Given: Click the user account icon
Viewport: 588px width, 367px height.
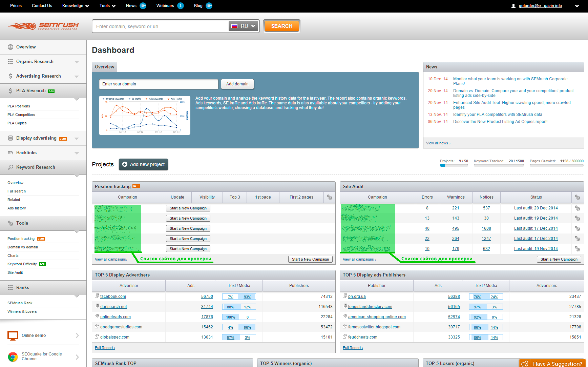Looking at the screenshot, I should [513, 6].
